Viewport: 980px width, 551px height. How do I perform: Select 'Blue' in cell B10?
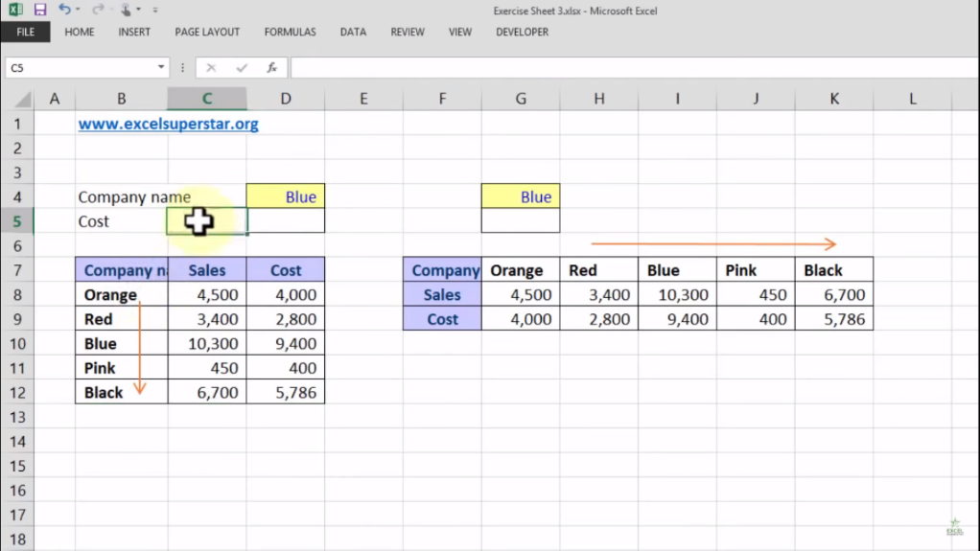(121, 344)
